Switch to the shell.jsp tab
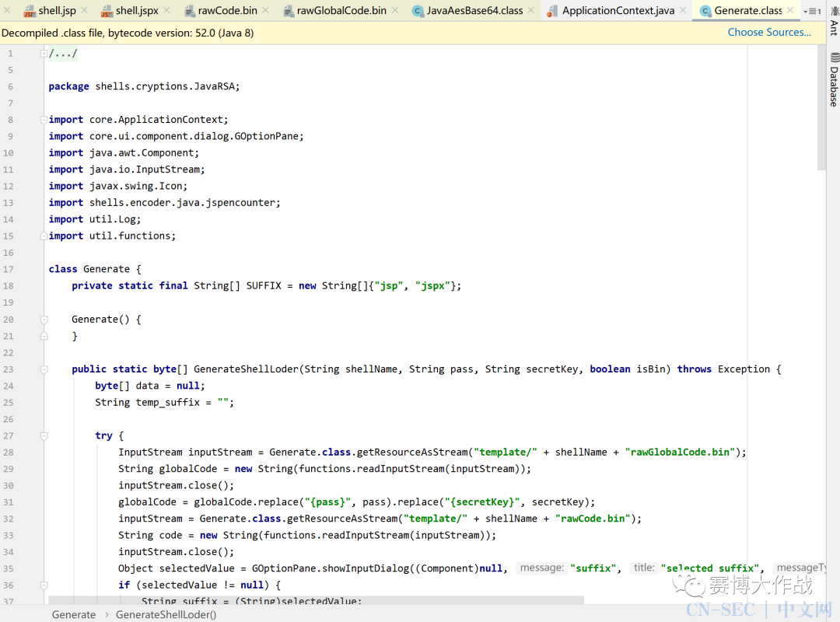The image size is (840, 622). [57, 10]
